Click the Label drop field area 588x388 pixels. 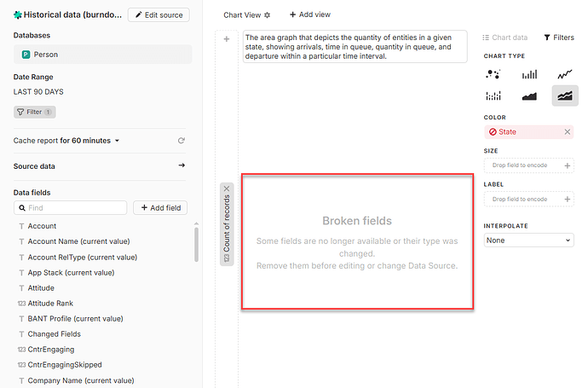pyautogui.click(x=528, y=200)
